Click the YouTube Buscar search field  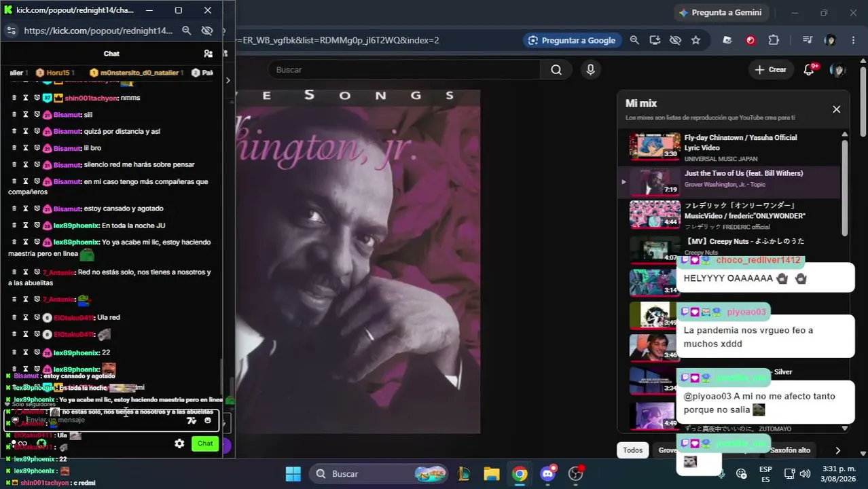point(404,69)
